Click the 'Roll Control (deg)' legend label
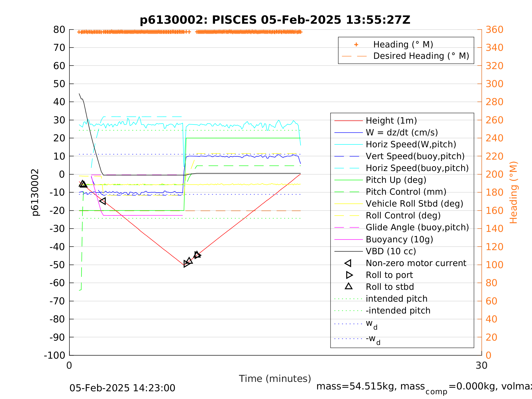Screen dimensions: 532x399 tap(403, 216)
